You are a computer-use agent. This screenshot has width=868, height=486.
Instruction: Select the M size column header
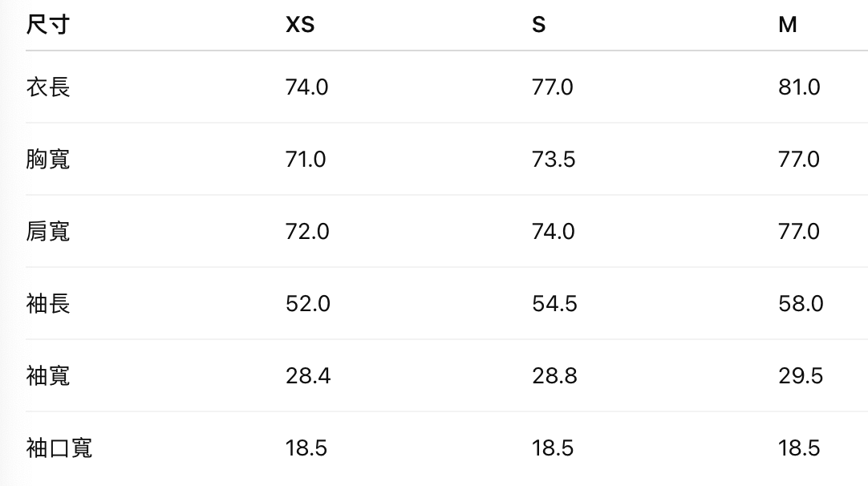tap(787, 25)
